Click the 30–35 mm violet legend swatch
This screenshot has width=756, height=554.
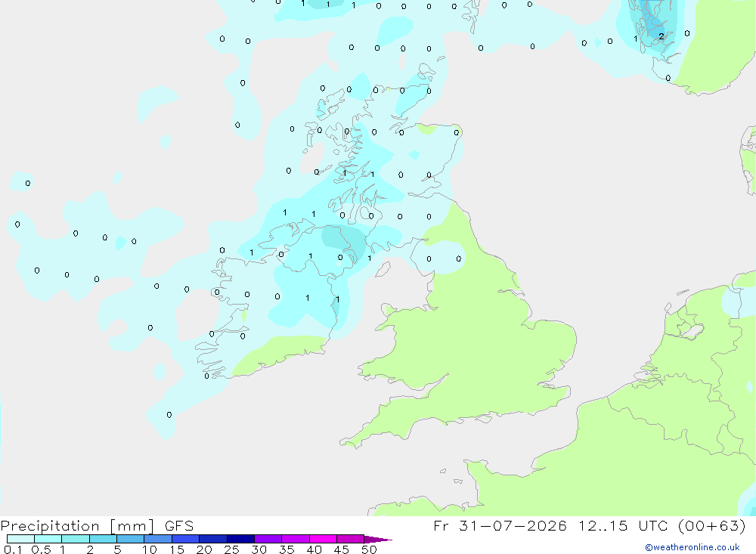(268, 539)
